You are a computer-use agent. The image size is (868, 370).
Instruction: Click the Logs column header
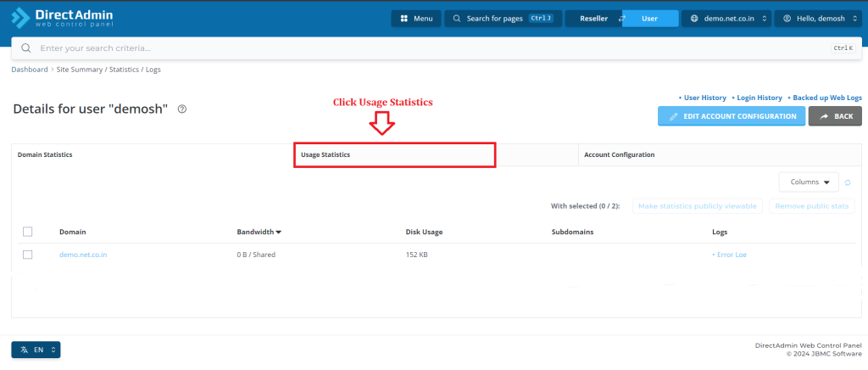pyautogui.click(x=720, y=232)
